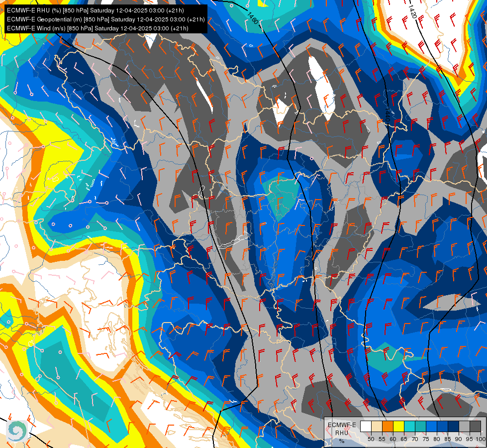Select the light gray 90-95% legend swatch
Screen dimensions: 487x448
pyautogui.click(x=464, y=426)
